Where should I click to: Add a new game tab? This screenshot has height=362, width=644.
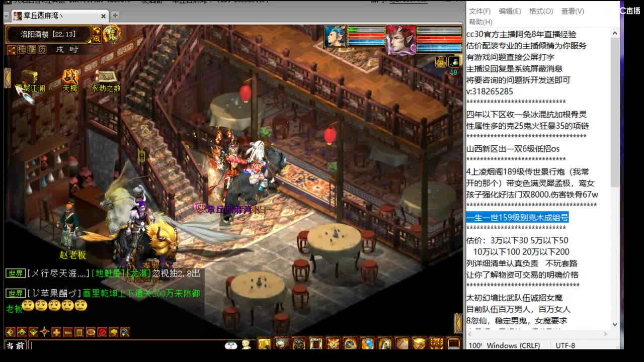115,16
